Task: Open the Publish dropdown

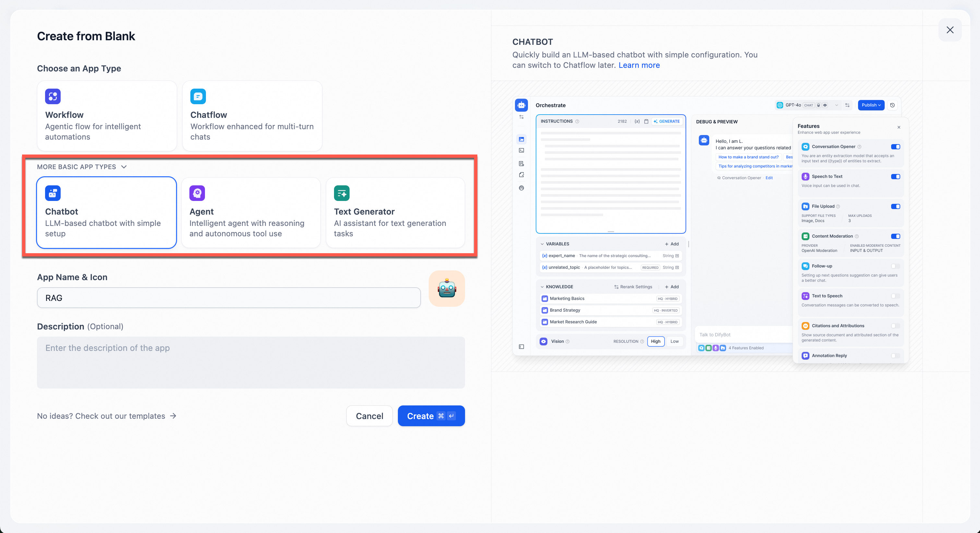Action: point(871,105)
